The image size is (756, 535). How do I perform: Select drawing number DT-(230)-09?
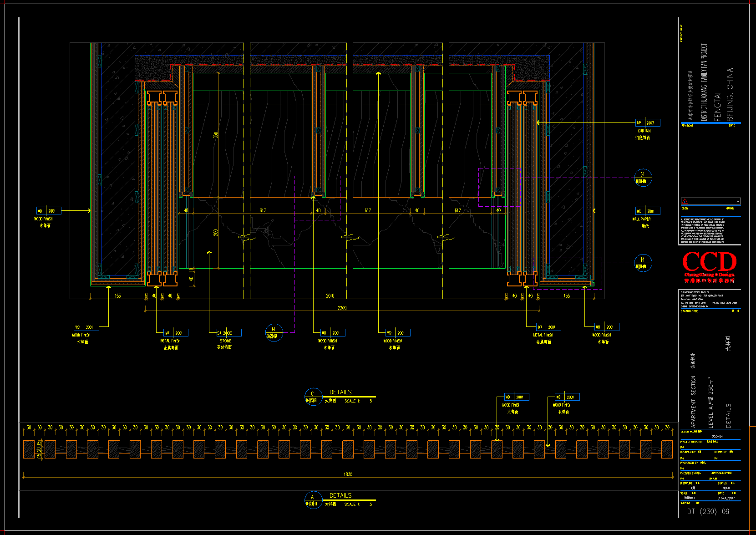[x=708, y=511]
